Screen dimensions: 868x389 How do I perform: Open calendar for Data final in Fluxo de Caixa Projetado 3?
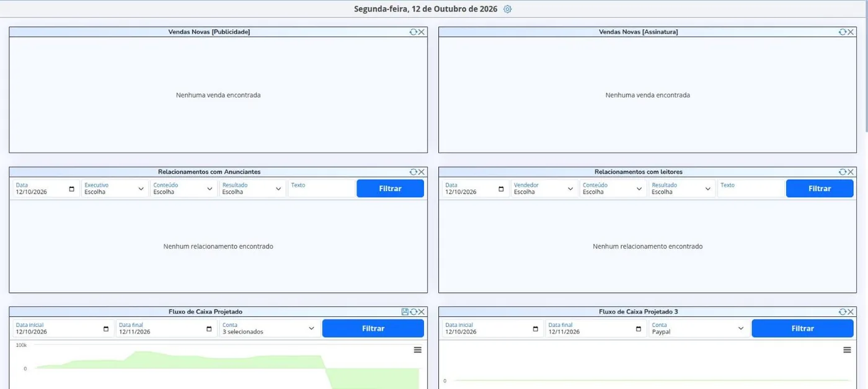(x=639, y=329)
